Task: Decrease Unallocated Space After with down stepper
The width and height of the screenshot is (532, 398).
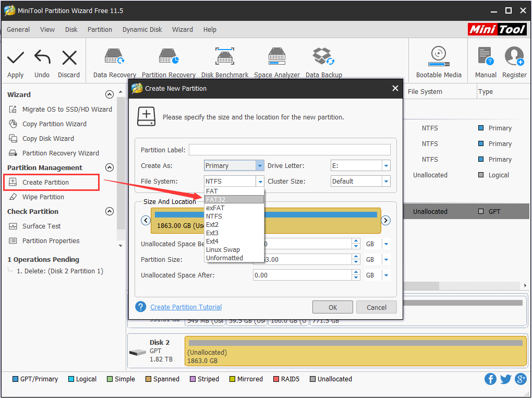Action: tap(356, 278)
